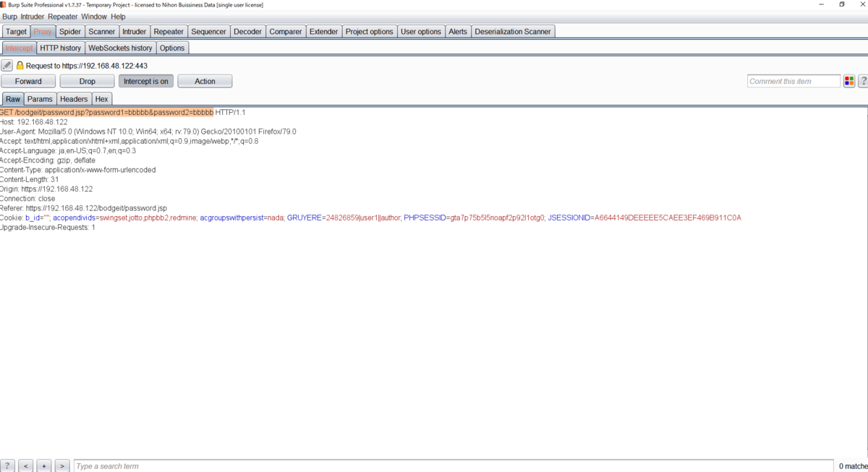Open the Action dropdown button
This screenshot has height=472, width=868.
[205, 81]
